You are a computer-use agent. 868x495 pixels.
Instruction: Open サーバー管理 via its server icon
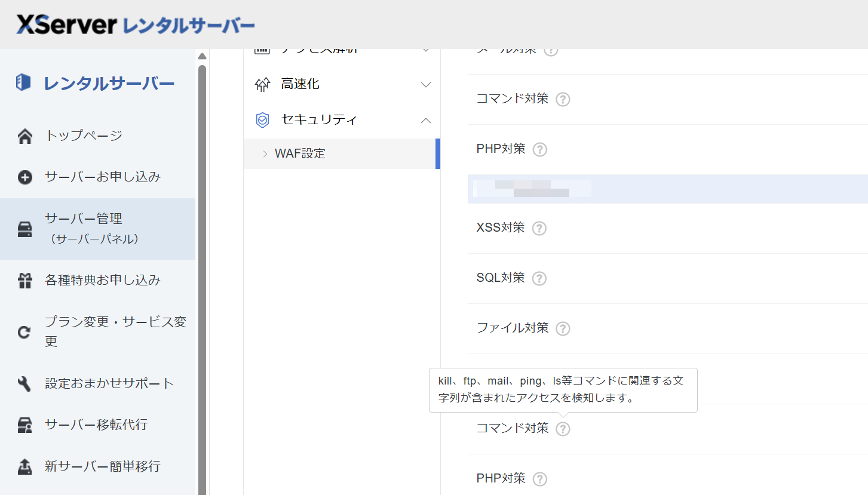(x=25, y=229)
